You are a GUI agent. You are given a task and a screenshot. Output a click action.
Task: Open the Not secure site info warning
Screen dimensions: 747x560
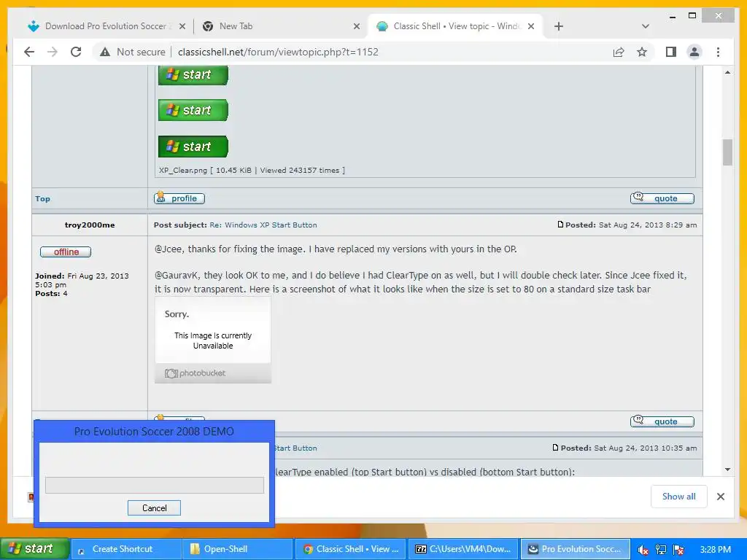(x=133, y=52)
